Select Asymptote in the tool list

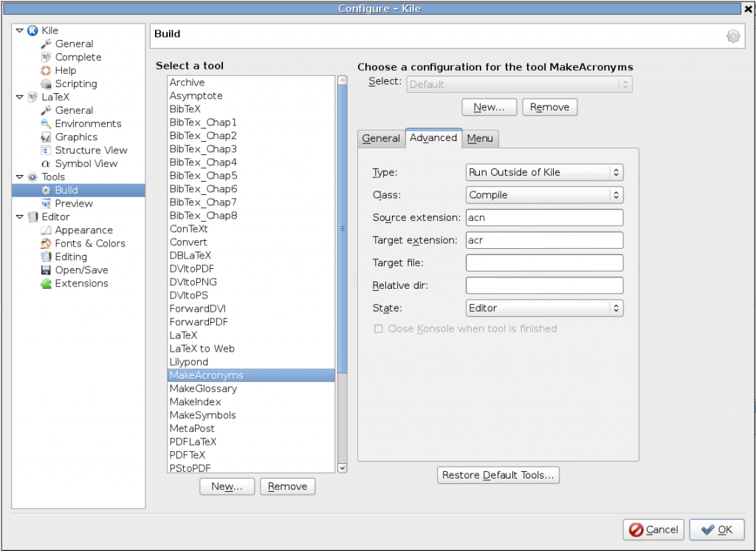[x=251, y=95]
